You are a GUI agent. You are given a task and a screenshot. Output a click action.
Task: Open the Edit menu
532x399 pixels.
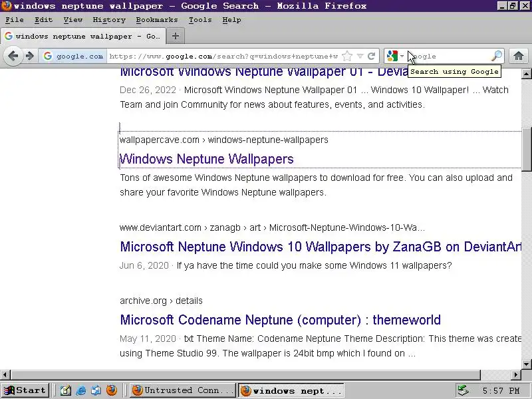(44, 20)
